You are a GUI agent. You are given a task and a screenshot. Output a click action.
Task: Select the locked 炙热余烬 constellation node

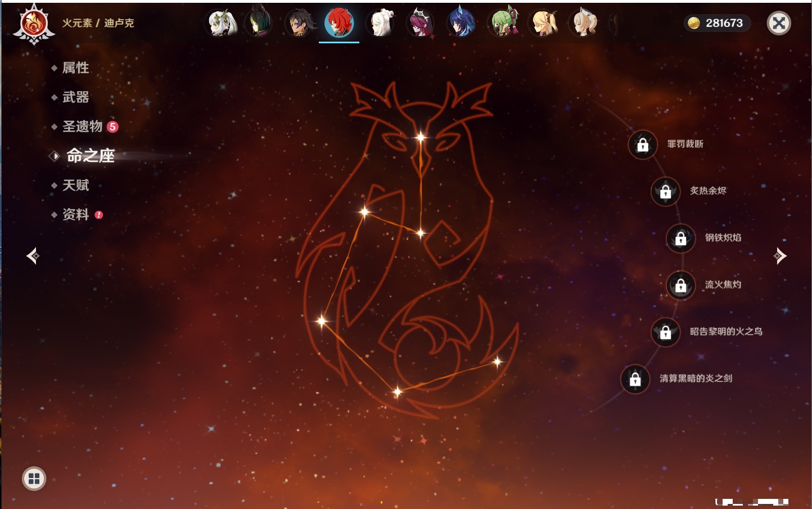[x=666, y=192]
